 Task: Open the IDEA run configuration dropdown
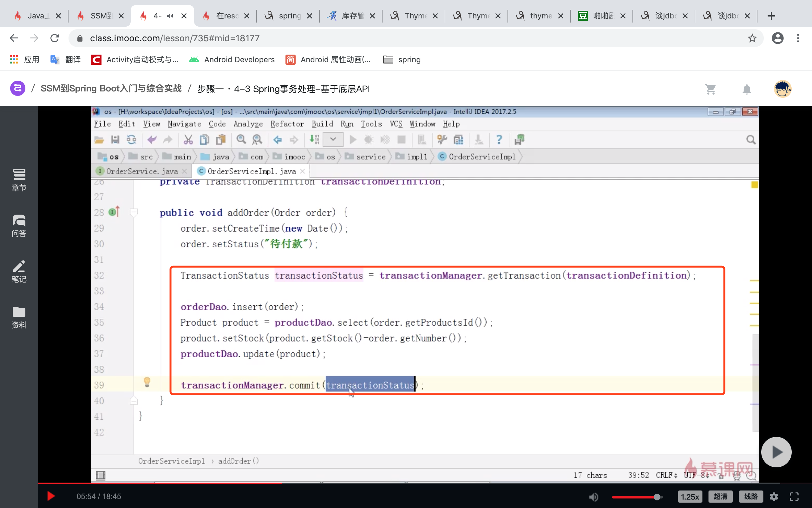[x=333, y=139]
